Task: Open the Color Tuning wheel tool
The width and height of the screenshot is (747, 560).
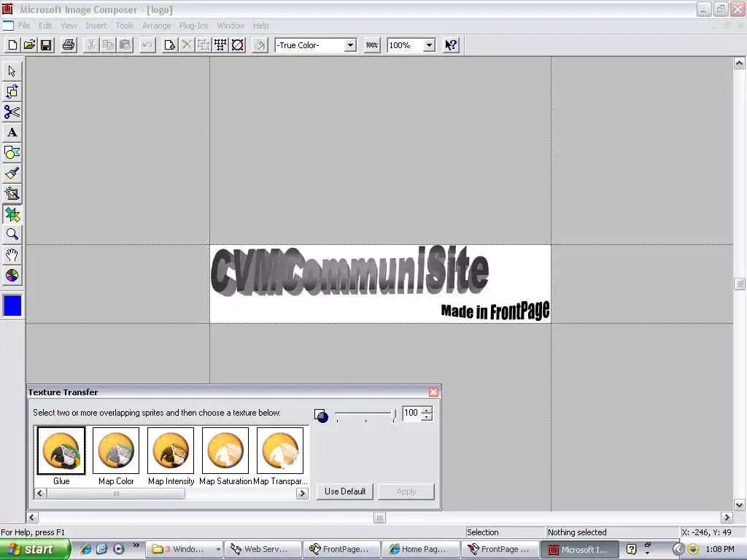Action: pos(12,276)
